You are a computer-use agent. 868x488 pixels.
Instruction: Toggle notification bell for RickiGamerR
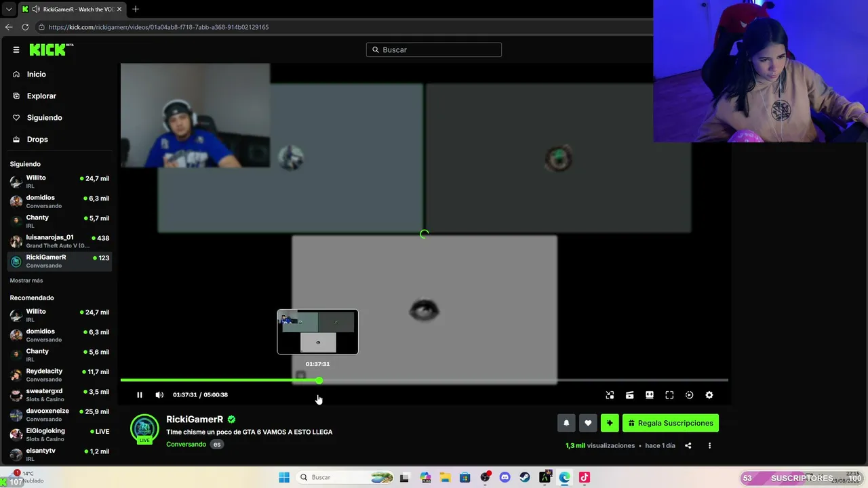[566, 423]
